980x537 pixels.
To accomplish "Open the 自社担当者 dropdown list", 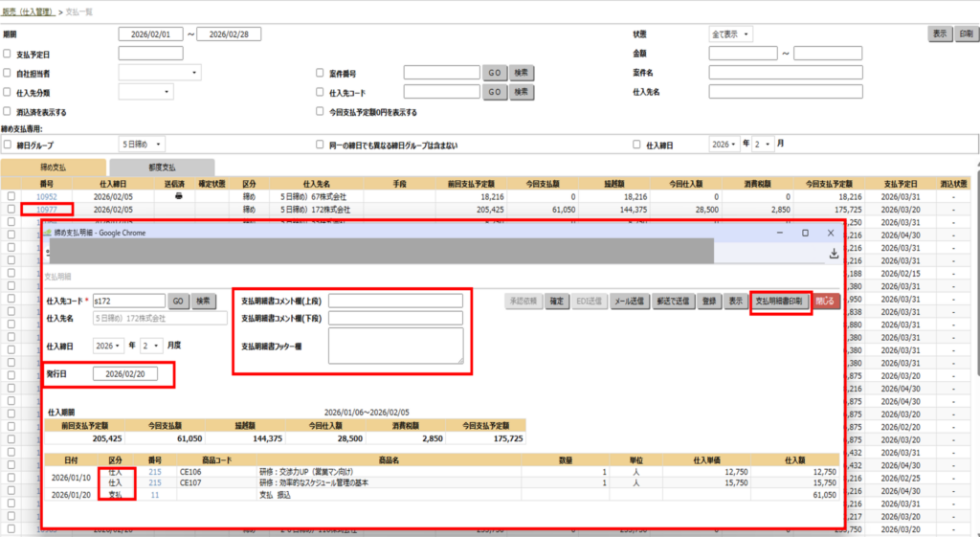I will click(159, 73).
